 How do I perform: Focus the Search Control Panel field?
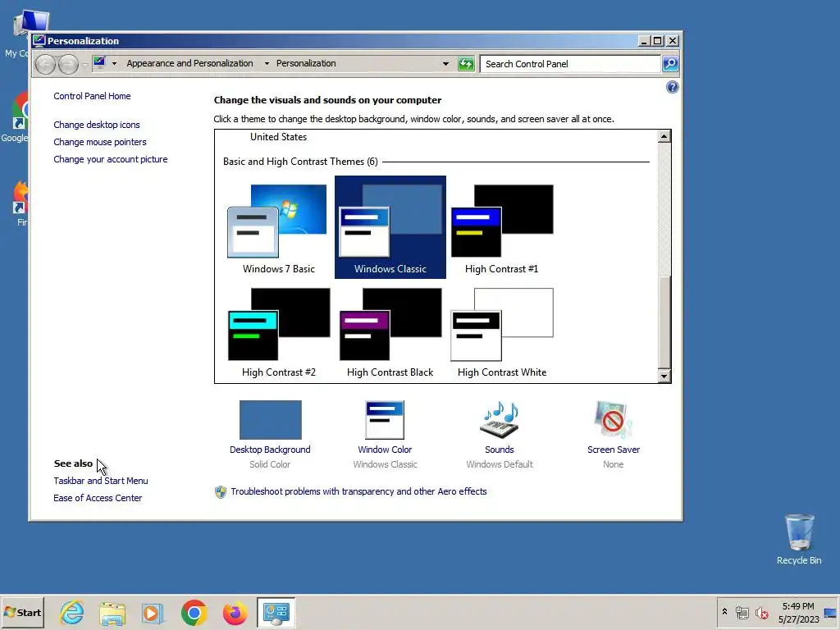pyautogui.click(x=570, y=64)
